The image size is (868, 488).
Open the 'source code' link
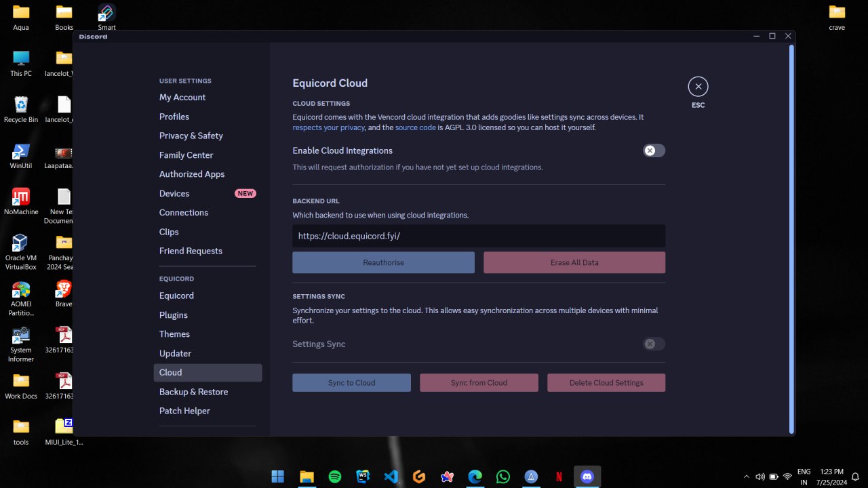[x=416, y=127]
